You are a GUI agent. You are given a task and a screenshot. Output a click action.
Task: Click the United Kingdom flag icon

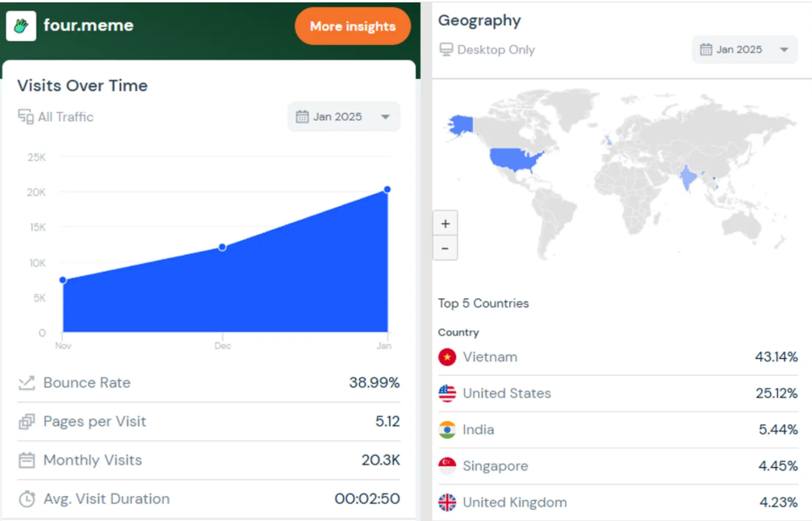[x=447, y=502]
